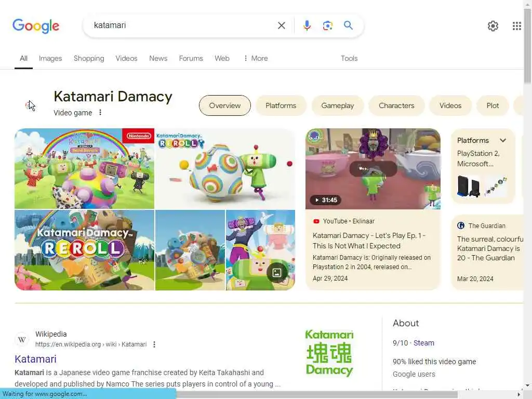Click the PlayStation 2 console image

click(x=469, y=186)
